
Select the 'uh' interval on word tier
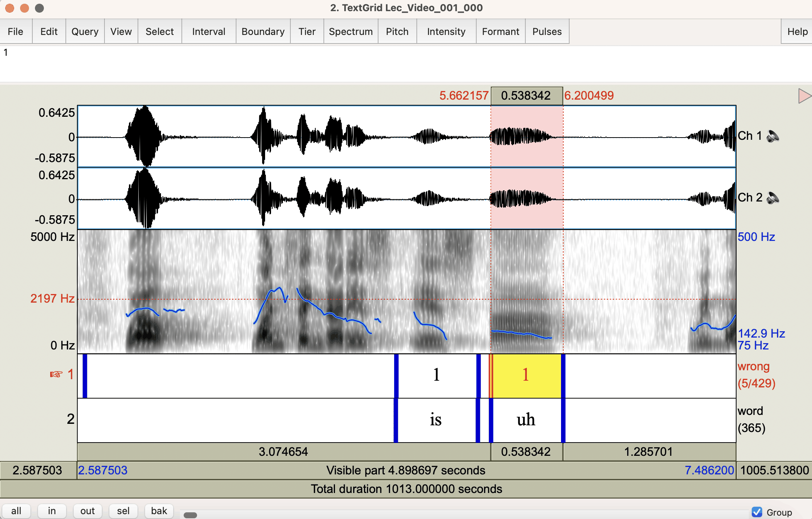[x=526, y=420]
